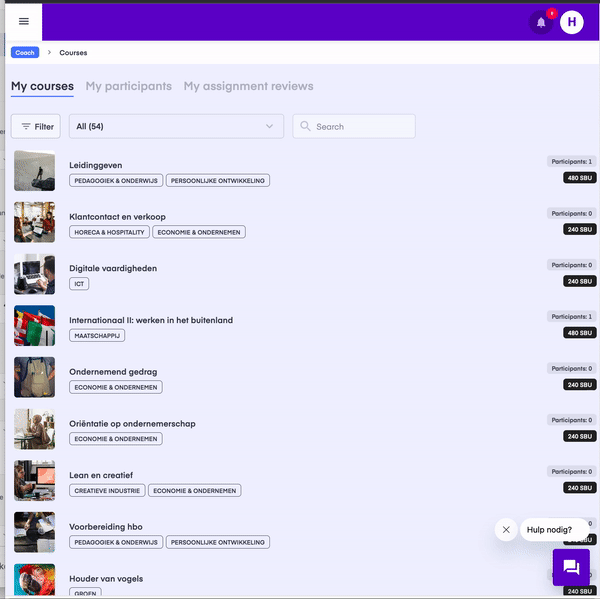
Task: Switch to the My assignment reviews tab
Action: (248, 86)
